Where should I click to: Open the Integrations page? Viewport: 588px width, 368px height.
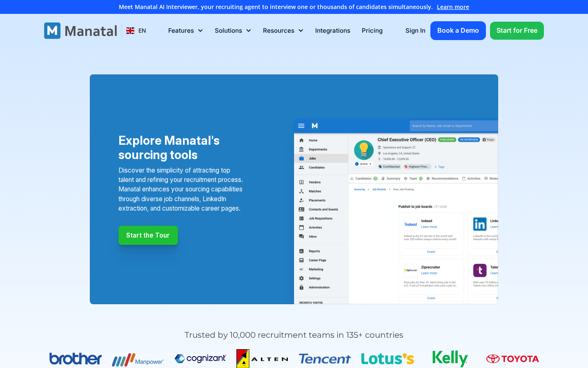click(333, 31)
